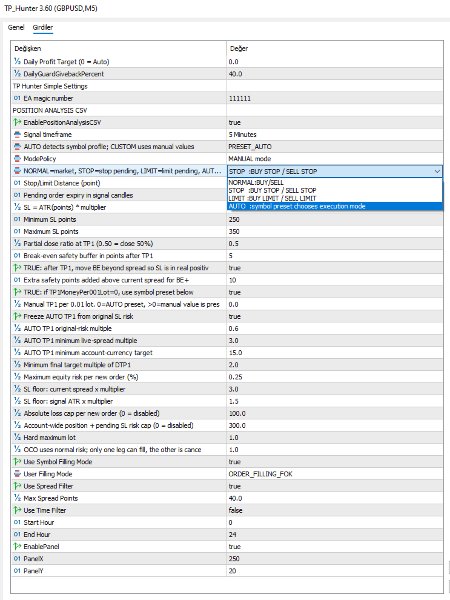The image size is (450, 600).
Task: Click the Partial close ratio double icon
Action: pyautogui.click(x=17, y=244)
